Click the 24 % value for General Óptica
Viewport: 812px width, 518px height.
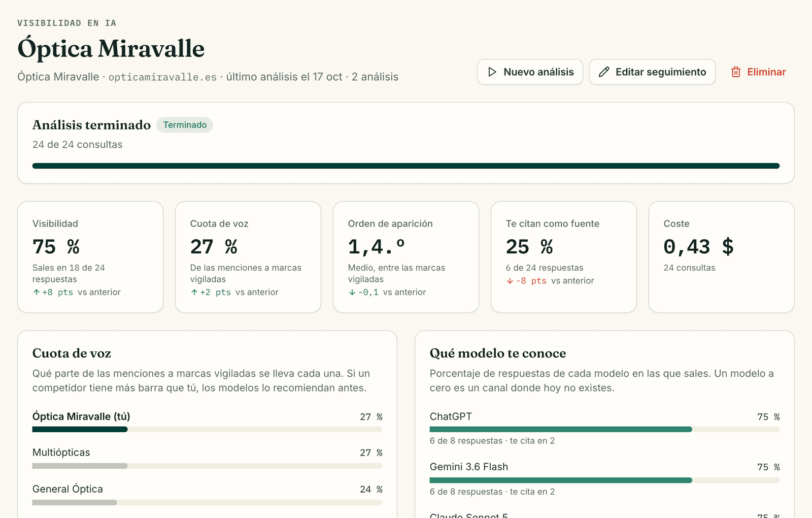click(371, 490)
